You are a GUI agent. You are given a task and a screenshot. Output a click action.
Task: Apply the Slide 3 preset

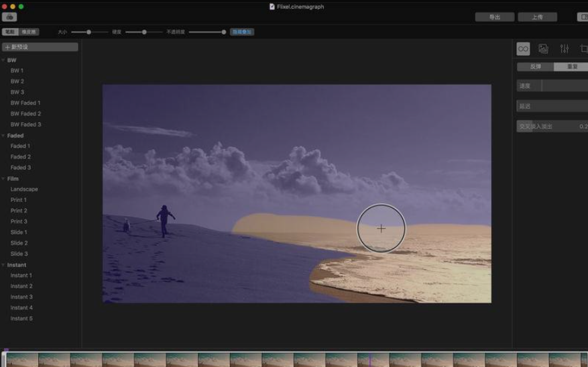tap(19, 254)
